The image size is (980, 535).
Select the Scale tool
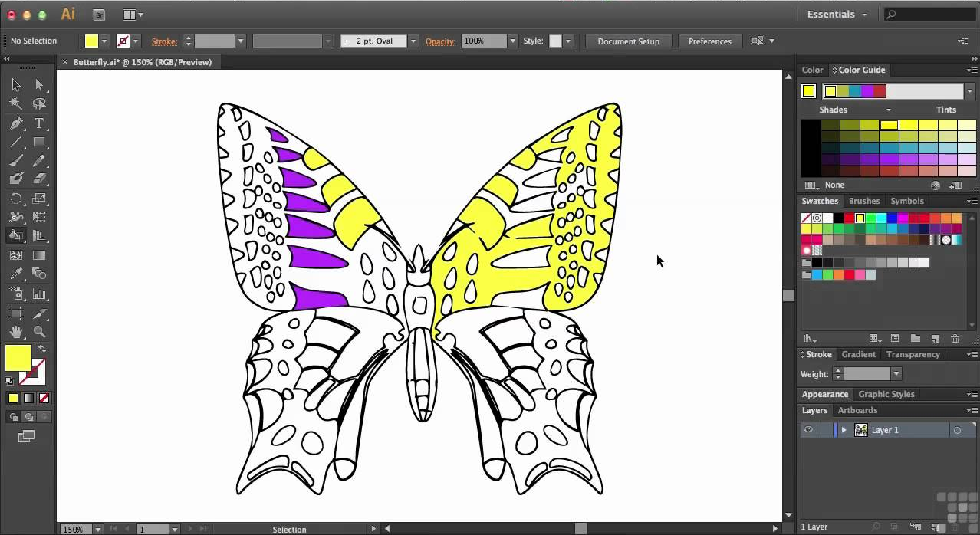click(39, 199)
